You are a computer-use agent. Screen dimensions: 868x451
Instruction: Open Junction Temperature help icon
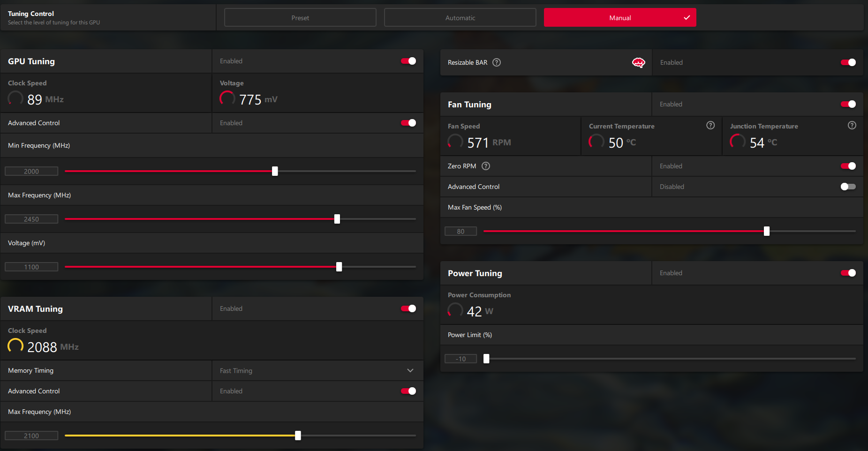tap(852, 125)
